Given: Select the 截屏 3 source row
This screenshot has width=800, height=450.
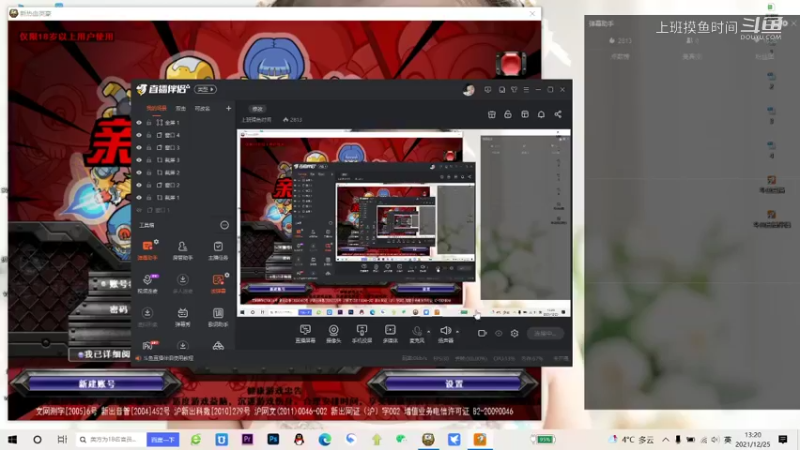Looking at the screenshot, I should coord(183,160).
